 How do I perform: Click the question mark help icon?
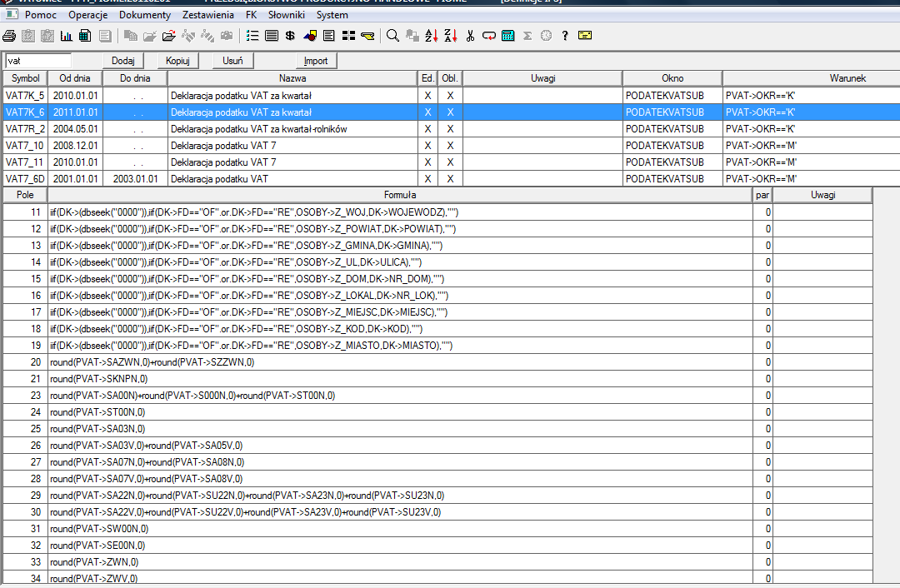[565, 36]
